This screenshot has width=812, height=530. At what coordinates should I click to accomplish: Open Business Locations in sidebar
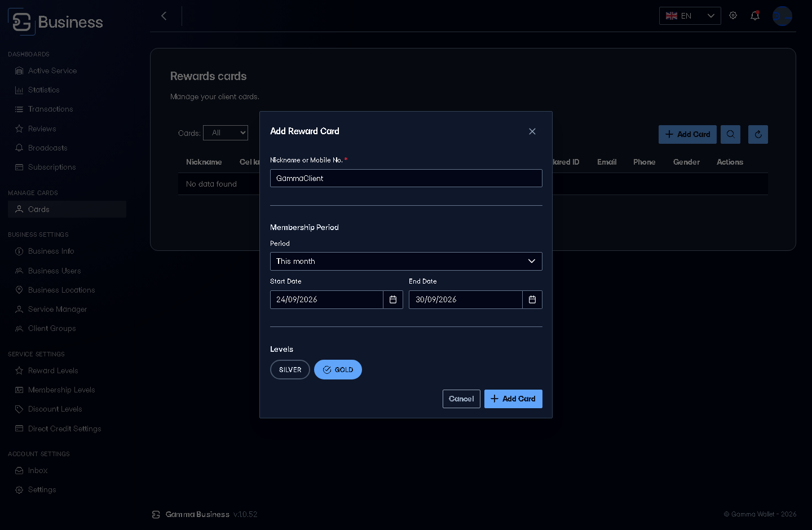[x=67, y=290]
